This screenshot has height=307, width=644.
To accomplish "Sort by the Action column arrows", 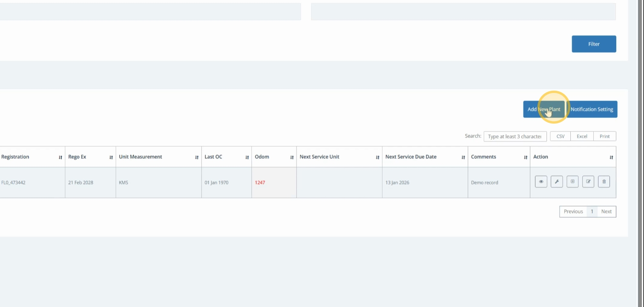I will click(x=611, y=157).
